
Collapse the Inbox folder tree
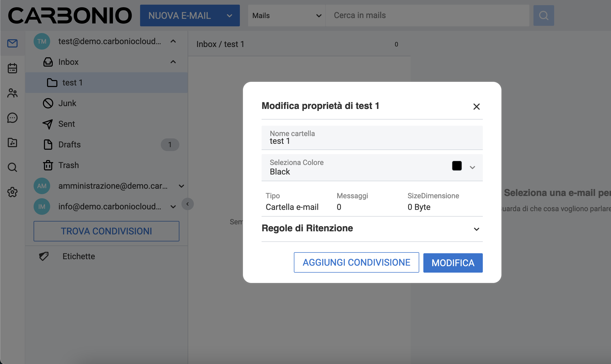point(173,62)
